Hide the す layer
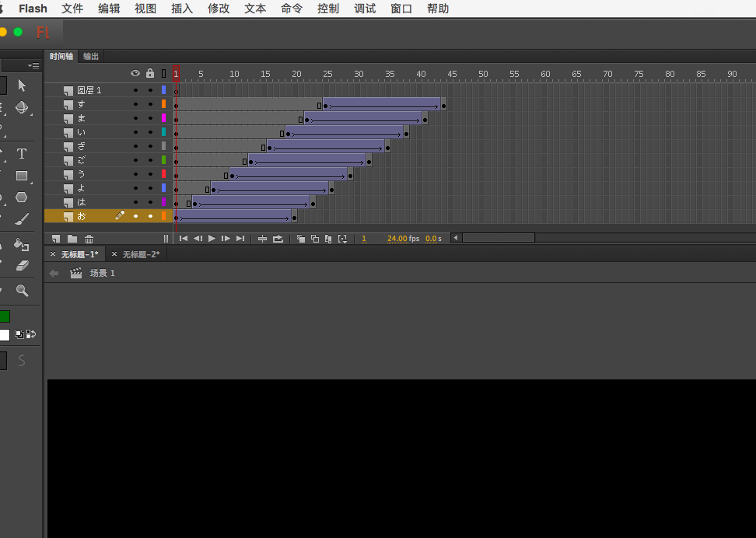The width and height of the screenshot is (756, 538). pyautogui.click(x=135, y=104)
